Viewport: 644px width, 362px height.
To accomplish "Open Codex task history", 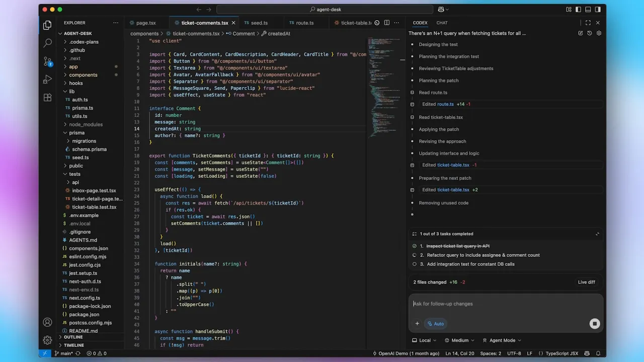I will coord(590,33).
